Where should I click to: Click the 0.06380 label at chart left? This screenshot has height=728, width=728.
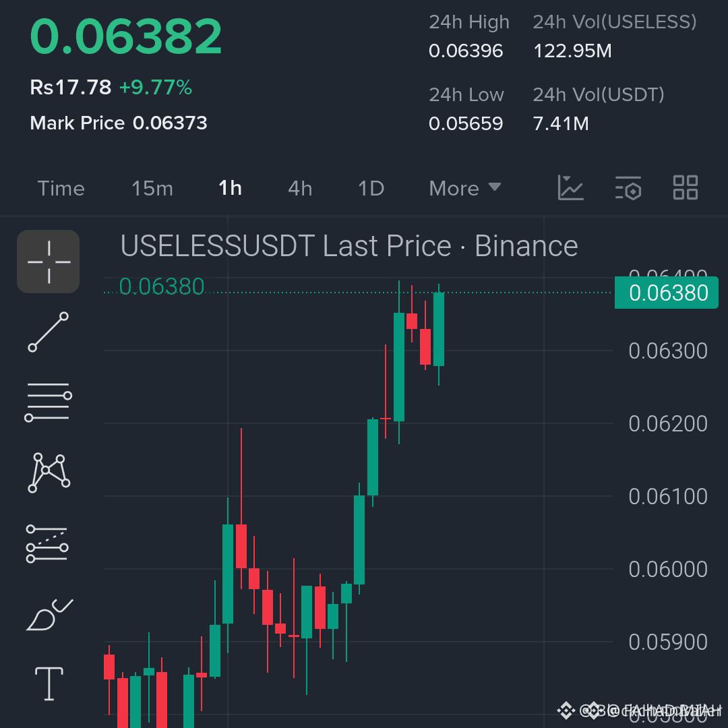(x=162, y=286)
